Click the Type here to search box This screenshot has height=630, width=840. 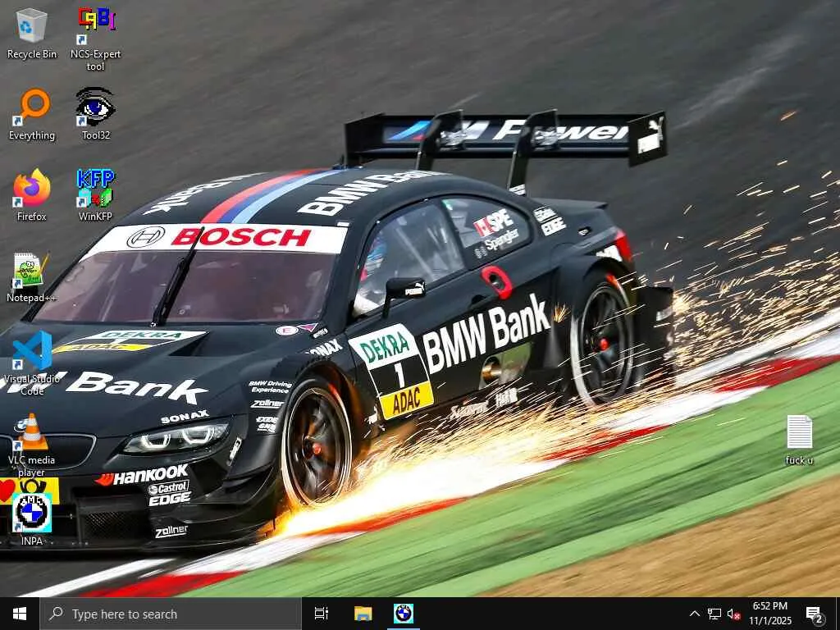coord(171,614)
